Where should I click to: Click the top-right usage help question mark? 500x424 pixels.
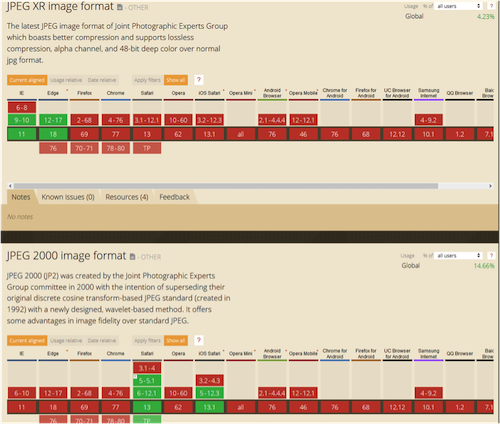[x=491, y=6]
